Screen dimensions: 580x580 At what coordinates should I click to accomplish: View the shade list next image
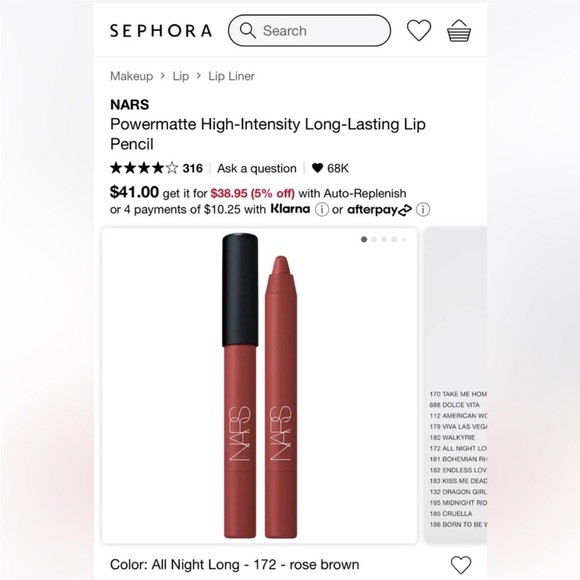click(x=456, y=386)
